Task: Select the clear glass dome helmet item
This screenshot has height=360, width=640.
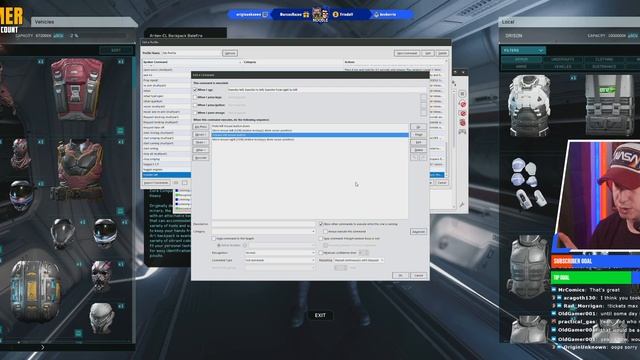Action: [62, 233]
